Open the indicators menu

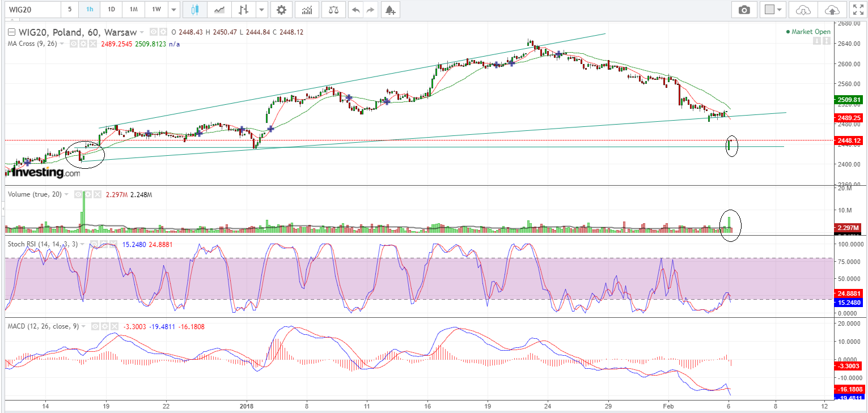point(307,10)
